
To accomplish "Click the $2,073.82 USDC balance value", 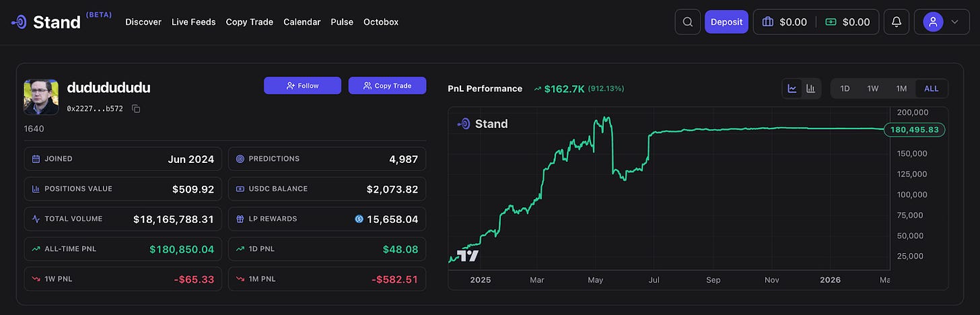I will [392, 188].
